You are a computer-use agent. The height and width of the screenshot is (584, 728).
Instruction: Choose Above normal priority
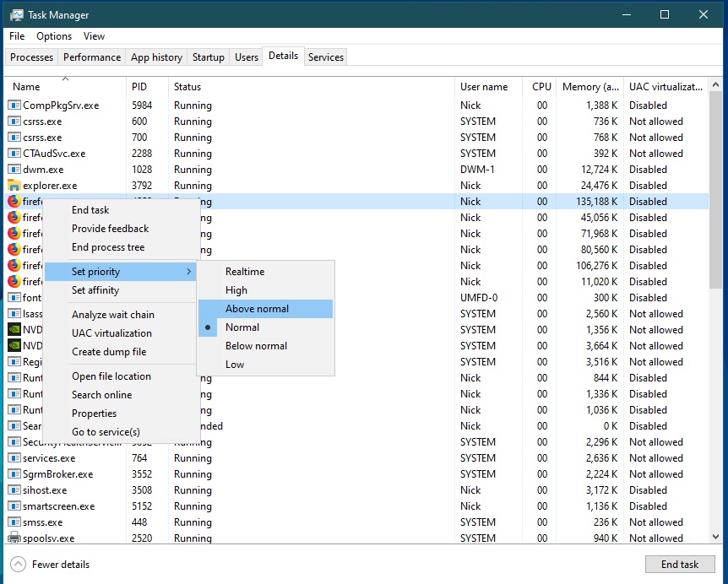265,309
